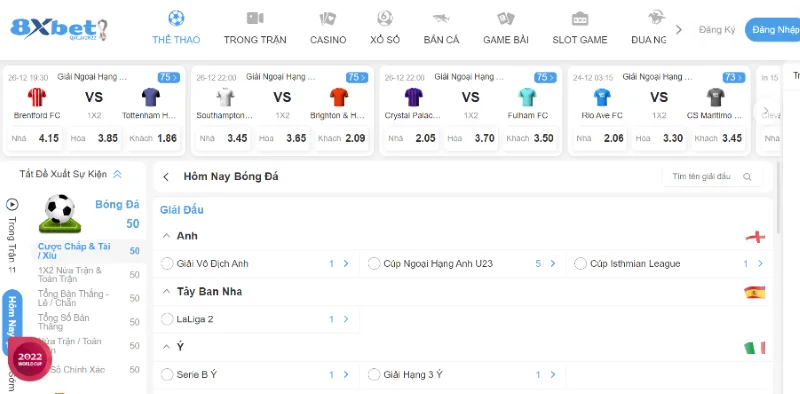The height and width of the screenshot is (394, 800).
Task: Open the 73 markets badge for Rio Ave
Action: click(734, 78)
